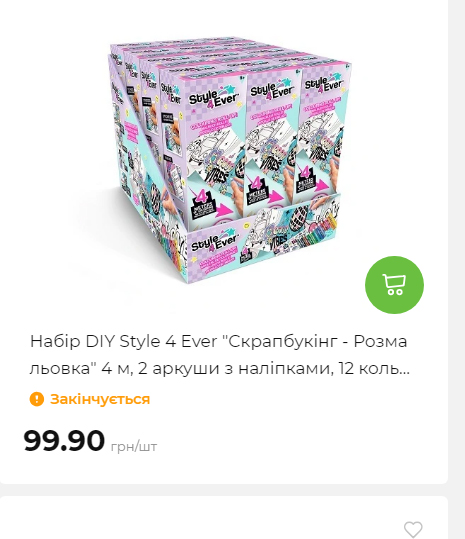
Task: Click the second title line with "наліпками"
Action: [220, 368]
